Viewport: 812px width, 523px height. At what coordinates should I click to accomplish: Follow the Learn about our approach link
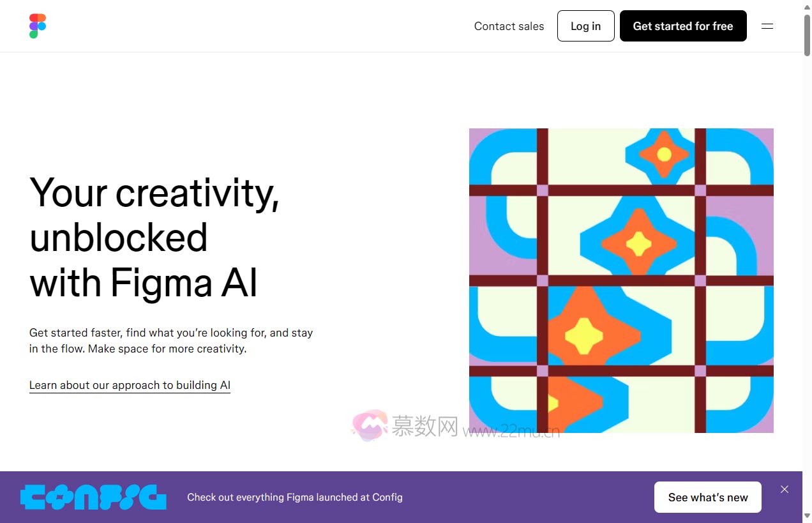click(130, 385)
